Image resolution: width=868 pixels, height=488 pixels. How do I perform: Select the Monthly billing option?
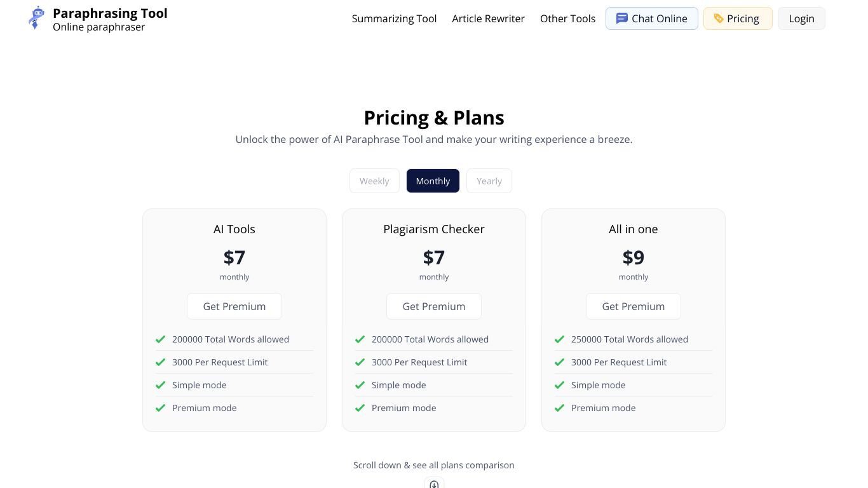[433, 181]
